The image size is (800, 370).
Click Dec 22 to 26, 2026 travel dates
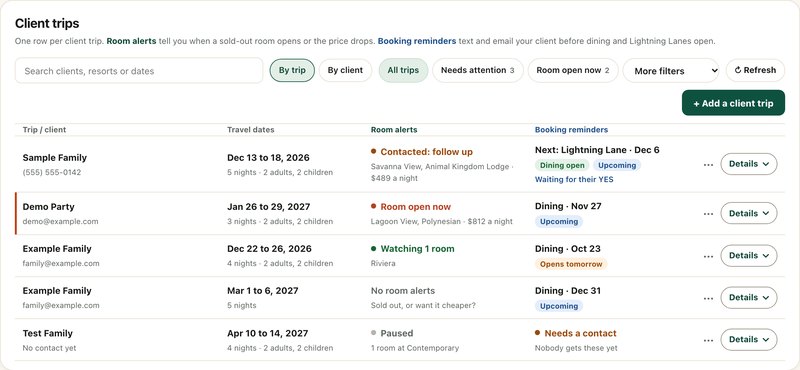click(x=269, y=249)
